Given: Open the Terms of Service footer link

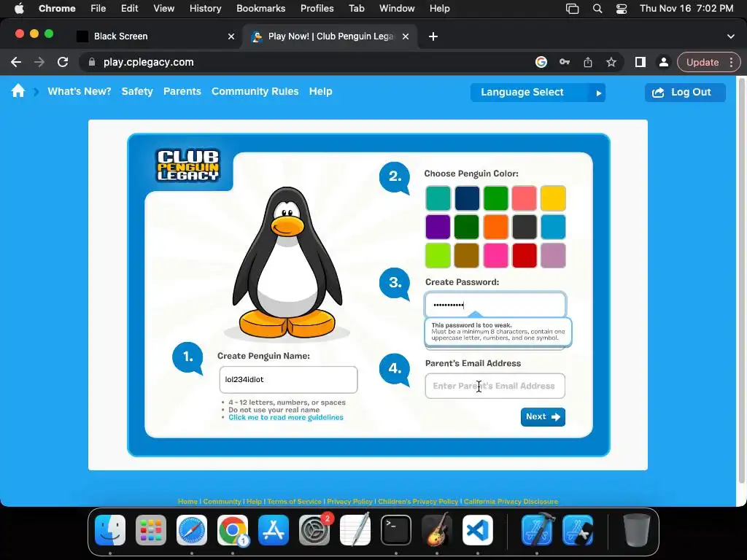Looking at the screenshot, I should click(294, 502).
